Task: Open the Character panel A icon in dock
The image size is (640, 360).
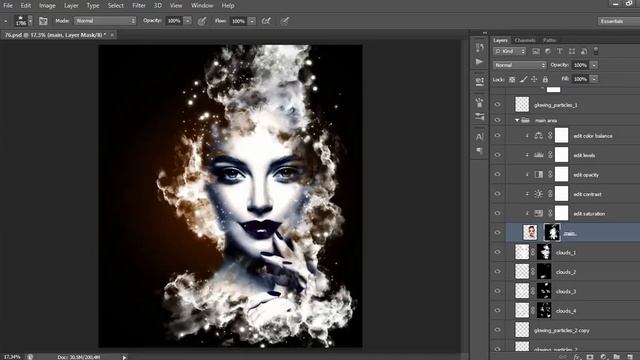Action: tap(480, 136)
